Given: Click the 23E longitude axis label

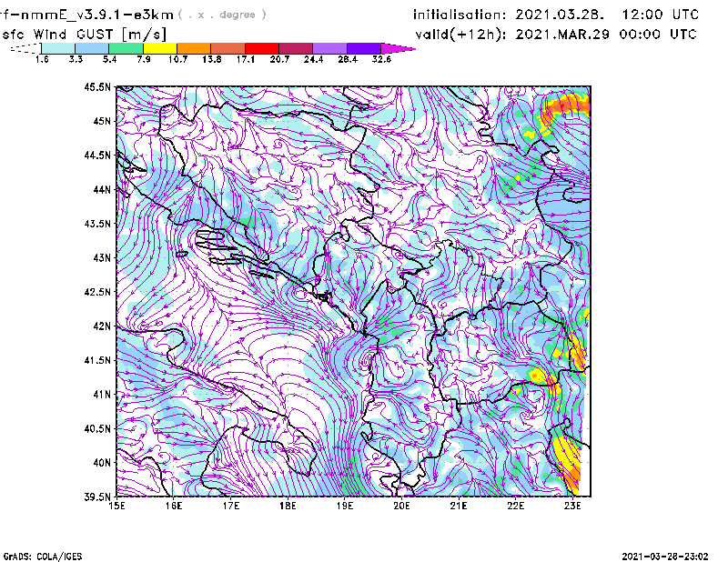Looking at the screenshot, I should (x=572, y=505).
